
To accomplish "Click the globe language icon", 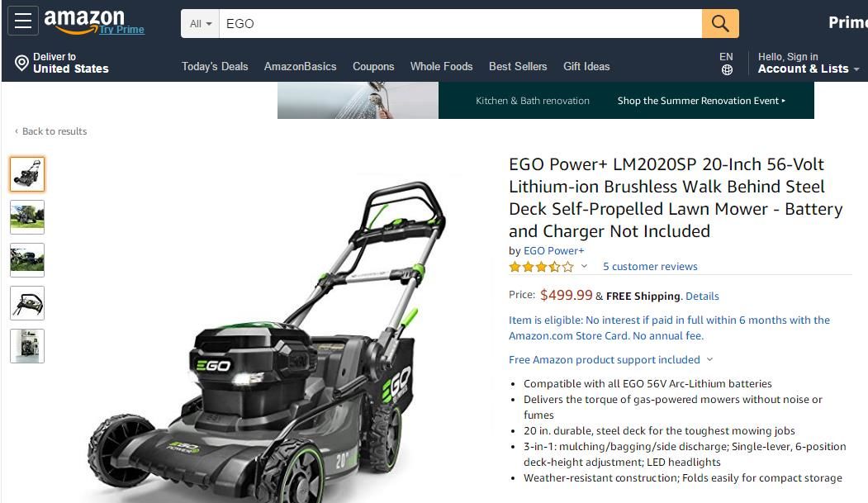I will click(x=727, y=69).
